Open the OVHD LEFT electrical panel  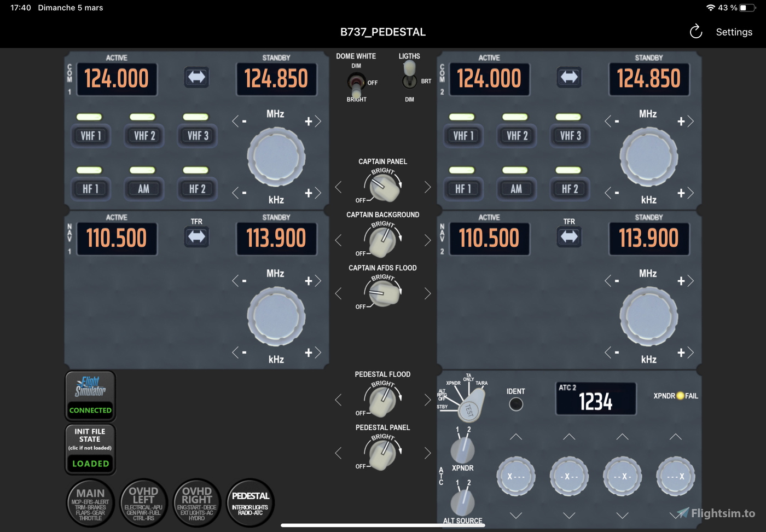coord(143,502)
